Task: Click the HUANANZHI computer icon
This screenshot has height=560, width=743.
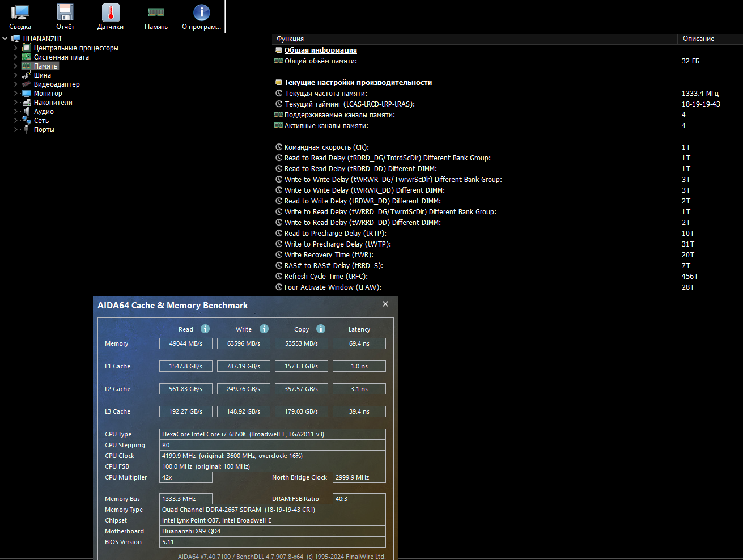Action: click(x=16, y=39)
